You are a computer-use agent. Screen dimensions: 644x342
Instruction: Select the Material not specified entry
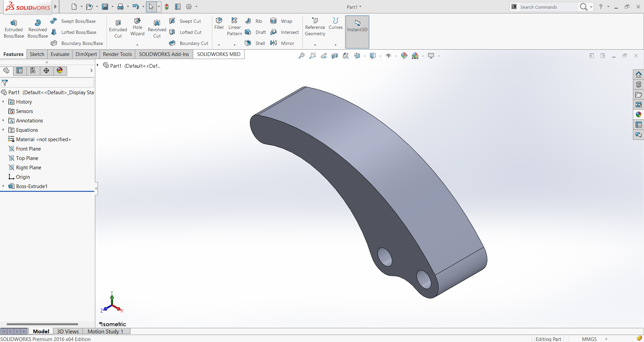click(x=40, y=139)
